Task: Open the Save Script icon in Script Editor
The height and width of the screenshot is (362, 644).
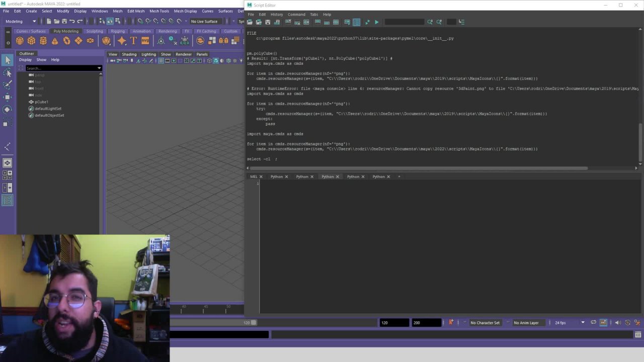Action: [x=267, y=22]
